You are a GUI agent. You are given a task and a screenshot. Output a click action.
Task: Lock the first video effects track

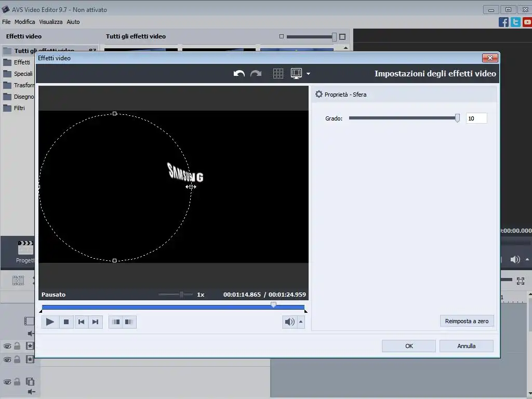(x=17, y=345)
